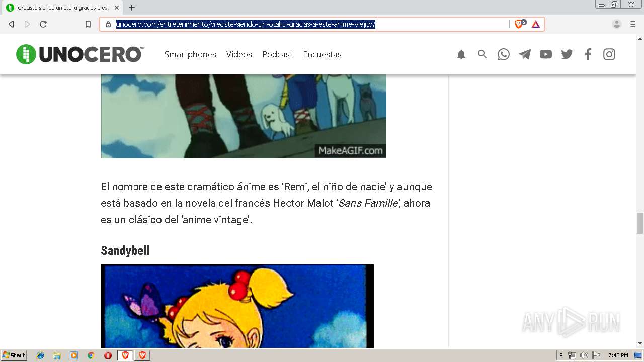View site security lock info
This screenshot has width=644, height=362.
108,24
